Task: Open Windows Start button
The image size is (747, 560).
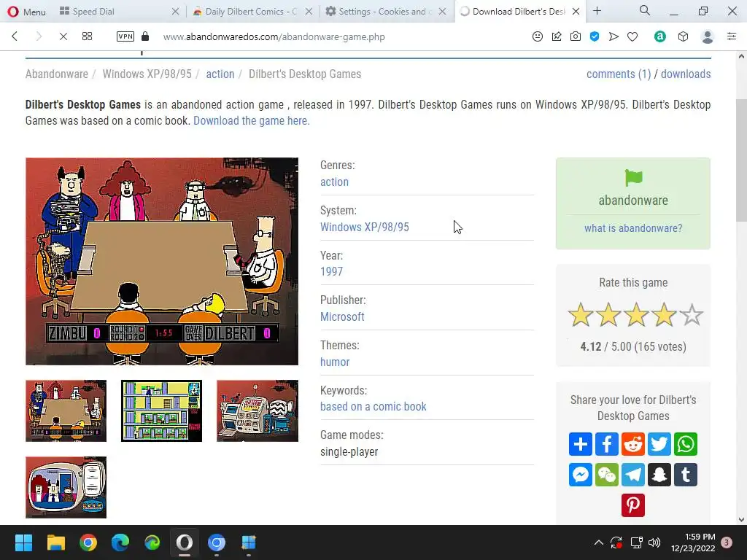Action: [x=23, y=542]
